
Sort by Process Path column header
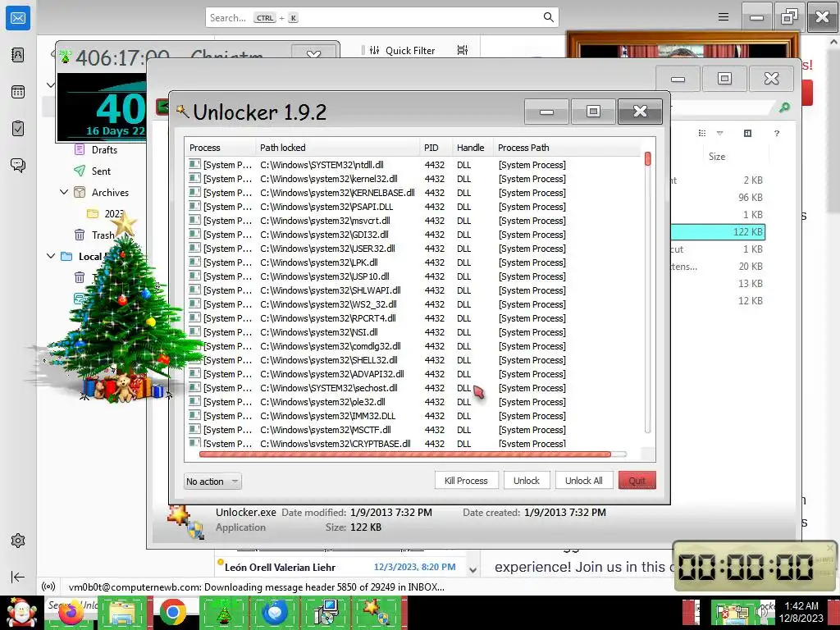(566, 148)
